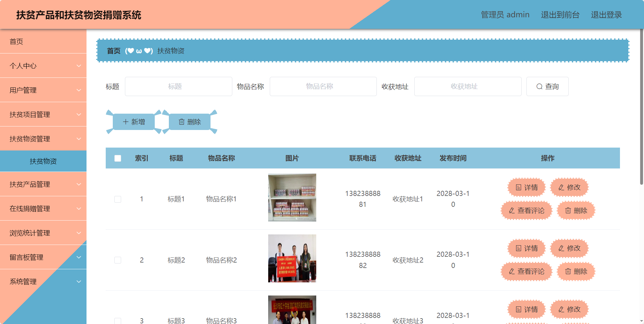644x324 pixels.
Task: Click the page vertical scrollbar
Action: [641, 107]
